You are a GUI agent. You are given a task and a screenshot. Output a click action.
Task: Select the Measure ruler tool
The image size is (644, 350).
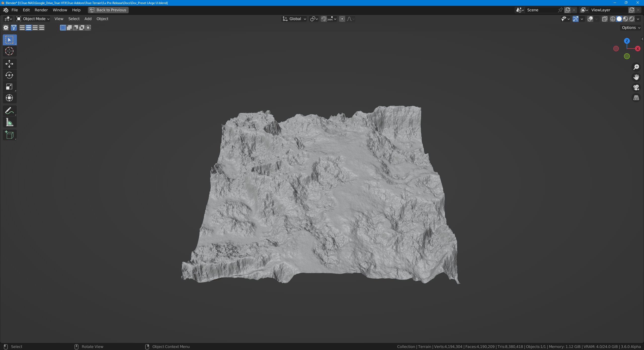tap(9, 122)
